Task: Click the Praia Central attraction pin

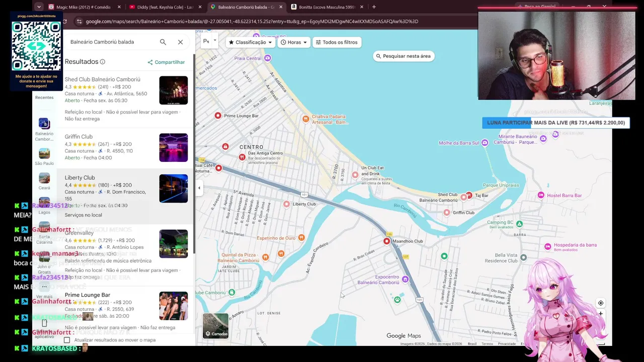Action: pyautogui.click(x=268, y=58)
